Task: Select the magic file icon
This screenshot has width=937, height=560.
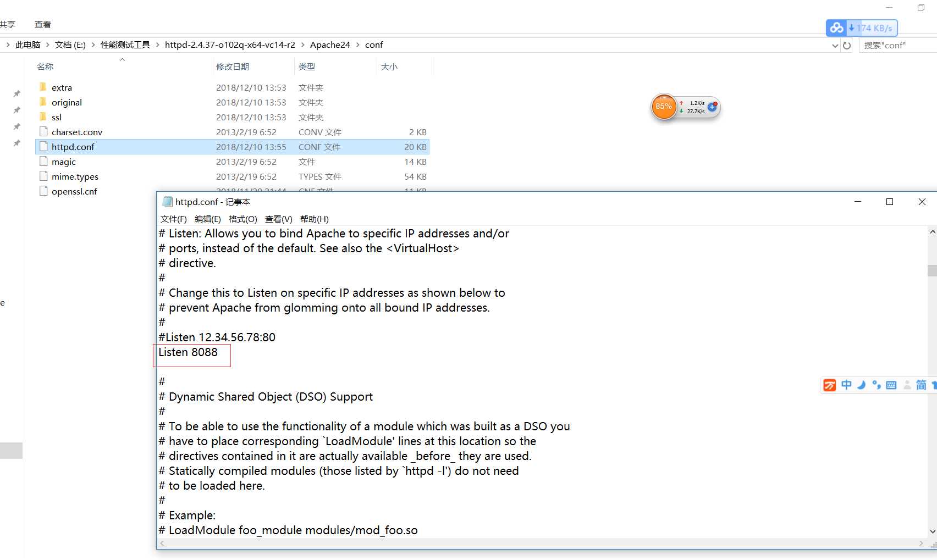Action: click(43, 161)
